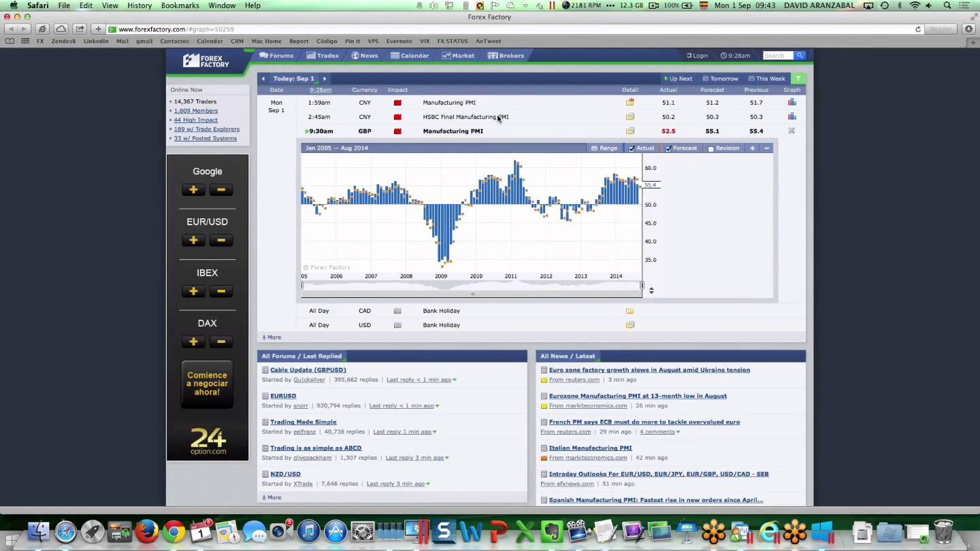Open the Cable Update (GBPUSD) thread
Viewport: 980px width, 551px height.
click(308, 370)
